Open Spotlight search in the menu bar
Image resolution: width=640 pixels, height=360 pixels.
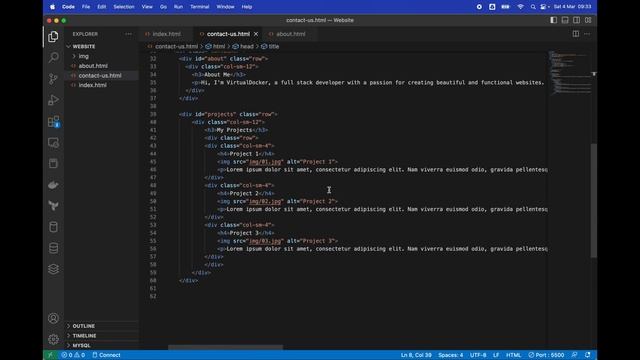[533, 7]
